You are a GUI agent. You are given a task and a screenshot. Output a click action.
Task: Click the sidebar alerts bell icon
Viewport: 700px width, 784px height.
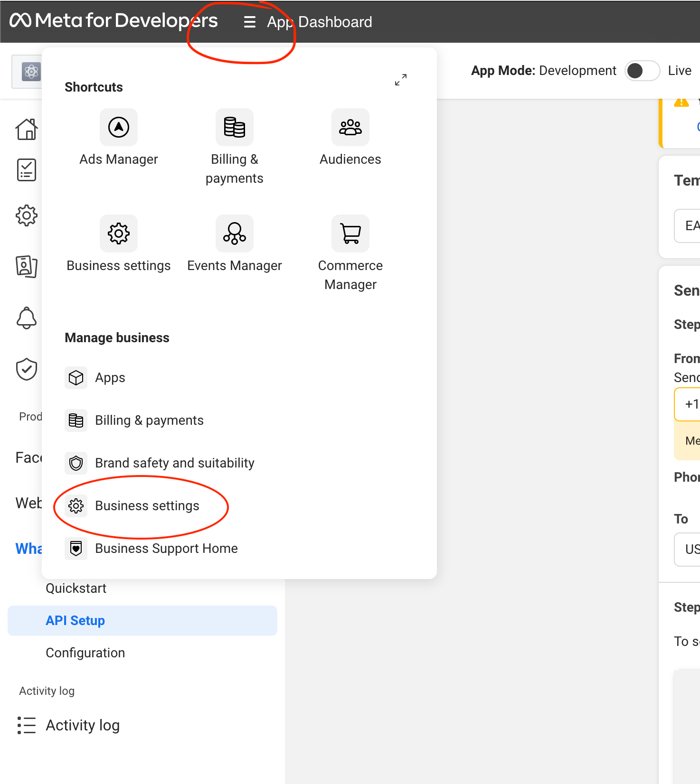[x=27, y=318]
